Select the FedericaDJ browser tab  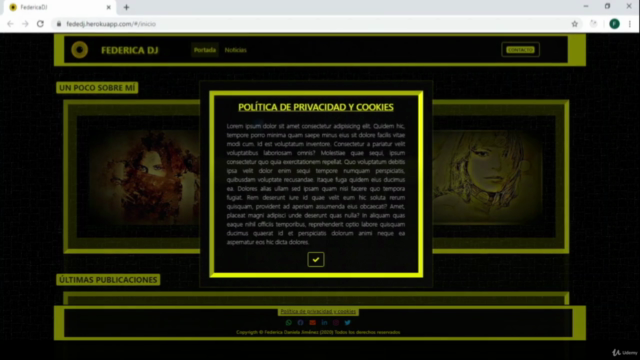60,7
